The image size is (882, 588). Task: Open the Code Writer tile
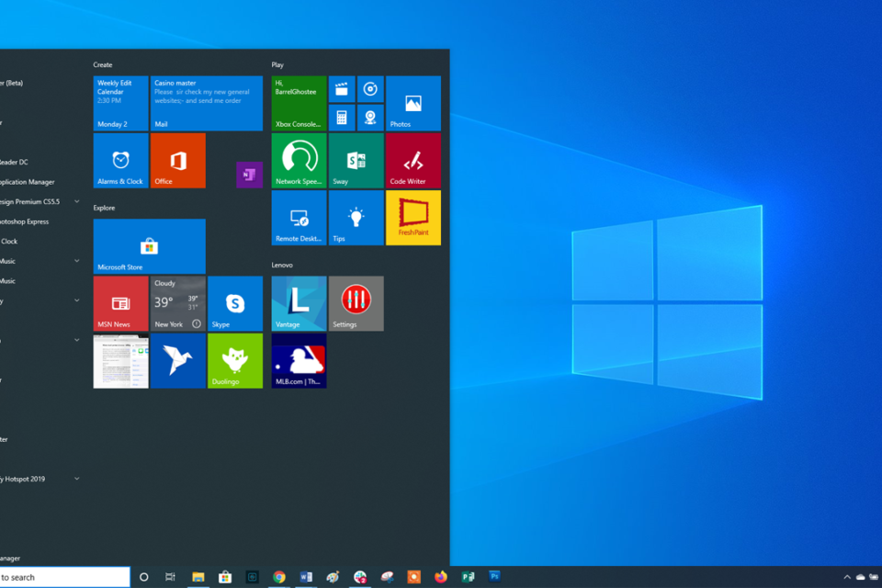(x=413, y=161)
